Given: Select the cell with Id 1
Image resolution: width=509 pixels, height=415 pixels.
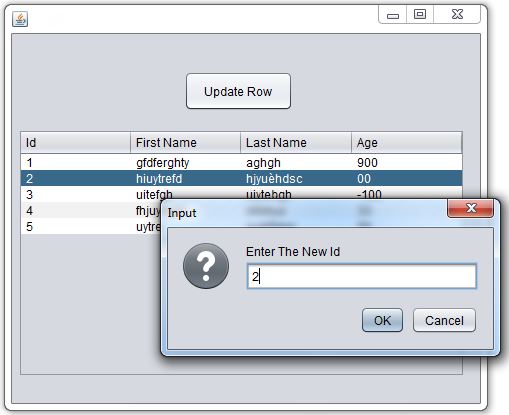Looking at the screenshot, I should pyautogui.click(x=75, y=163).
